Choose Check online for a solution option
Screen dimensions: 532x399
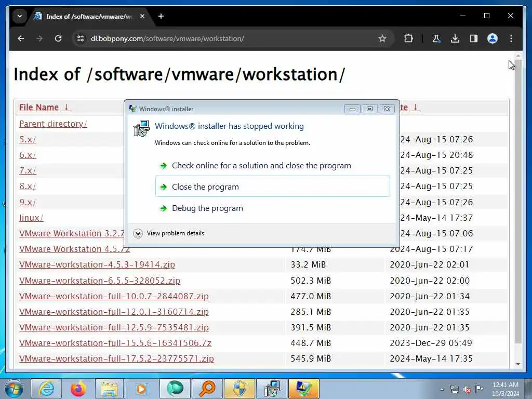272,166
